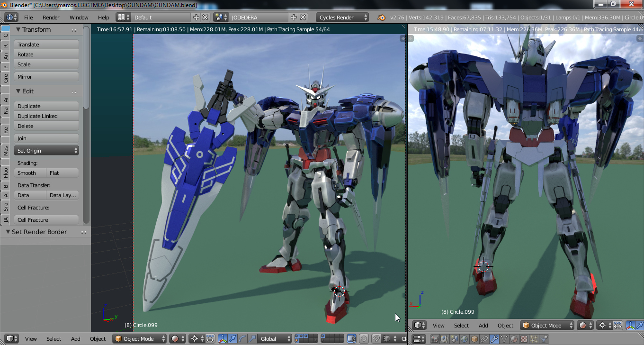This screenshot has height=345, width=644.
Task: Toggle 3D manipulator in right viewport
Action: click(x=631, y=326)
